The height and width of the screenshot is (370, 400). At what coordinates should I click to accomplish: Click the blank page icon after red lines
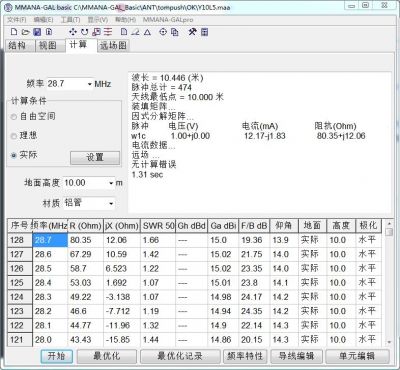(x=124, y=32)
